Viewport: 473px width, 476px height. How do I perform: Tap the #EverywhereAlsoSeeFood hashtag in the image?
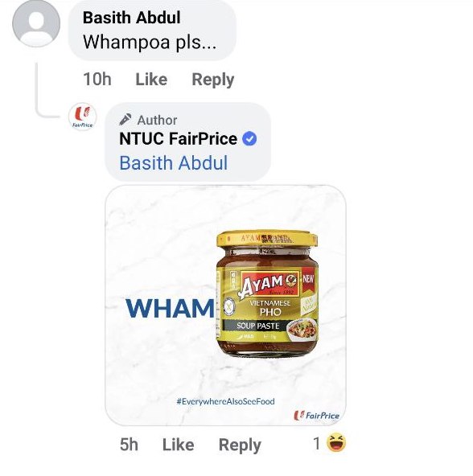(226, 401)
